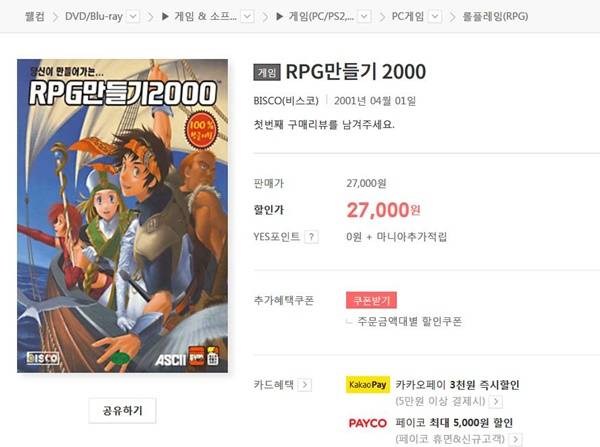Open the PC게임 breadcrumb dropdown arrow
Image resolution: width=600 pixels, height=447 pixels.
coord(435,16)
